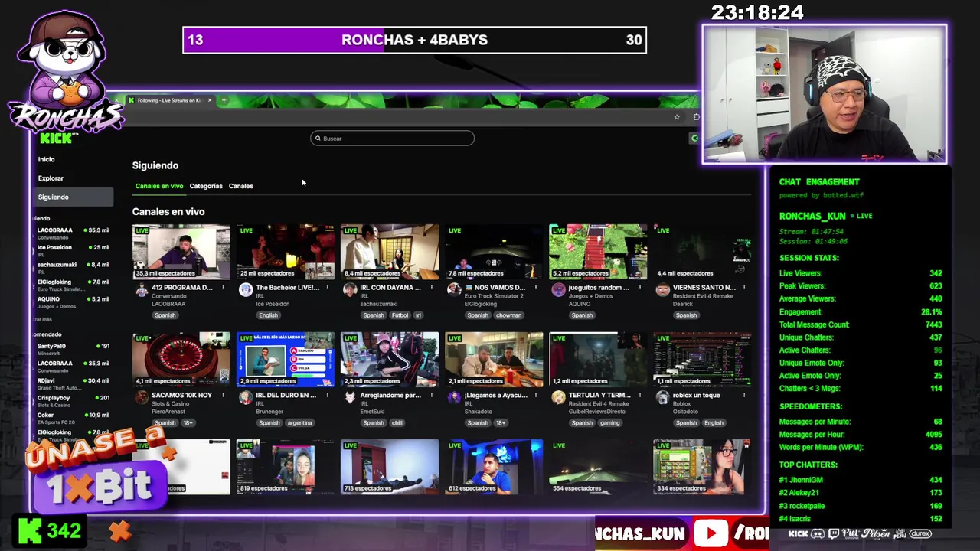Click AQUINO avatar under jueguitos random
Image resolution: width=980 pixels, height=551 pixels.
tap(558, 290)
